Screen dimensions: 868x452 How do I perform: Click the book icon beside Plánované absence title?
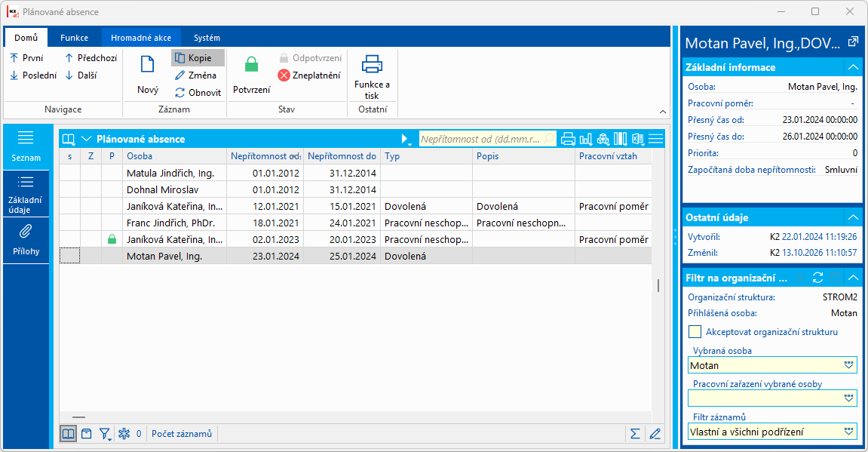[x=69, y=139]
